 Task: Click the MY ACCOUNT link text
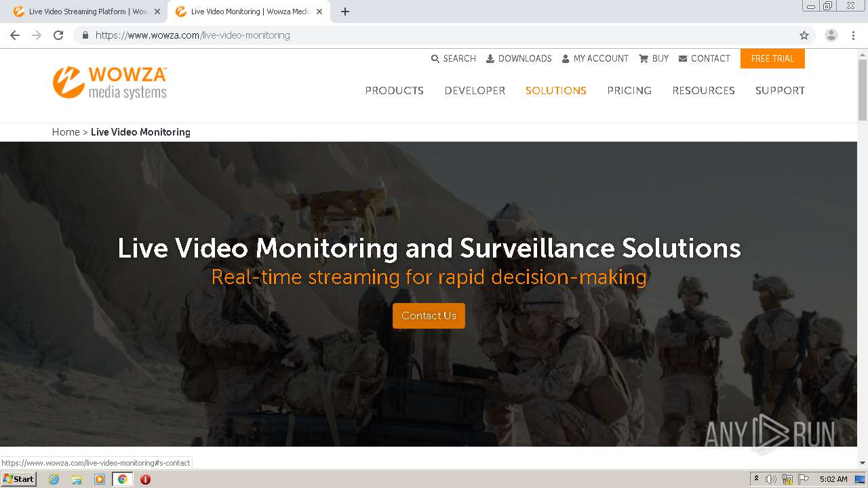point(601,59)
